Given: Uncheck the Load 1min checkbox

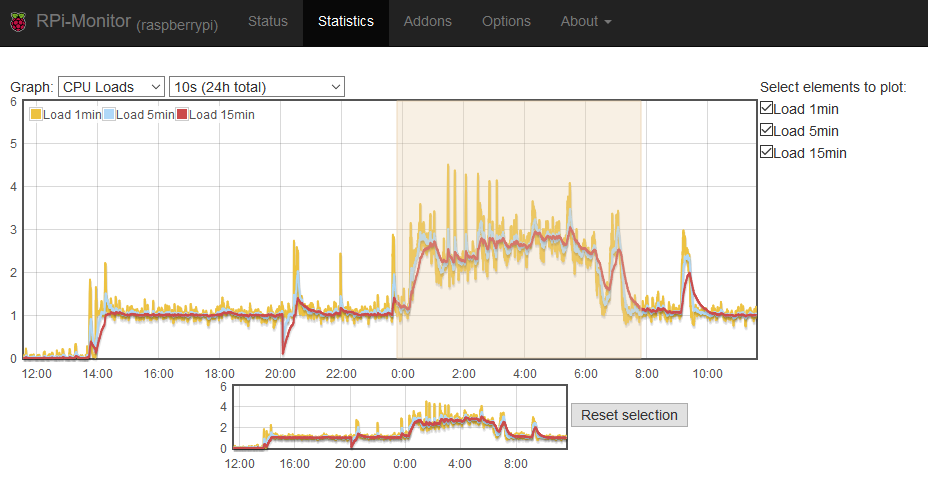Looking at the screenshot, I should [767, 109].
